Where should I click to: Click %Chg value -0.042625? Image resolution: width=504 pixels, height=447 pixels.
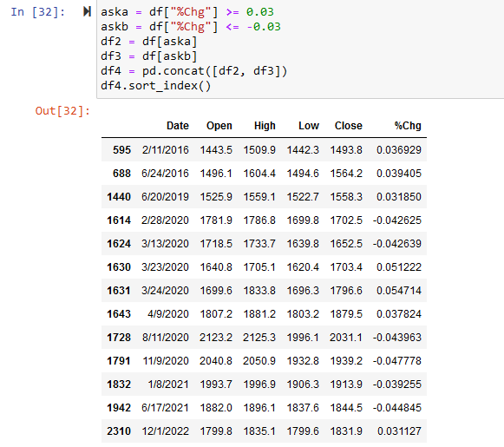[397, 220]
